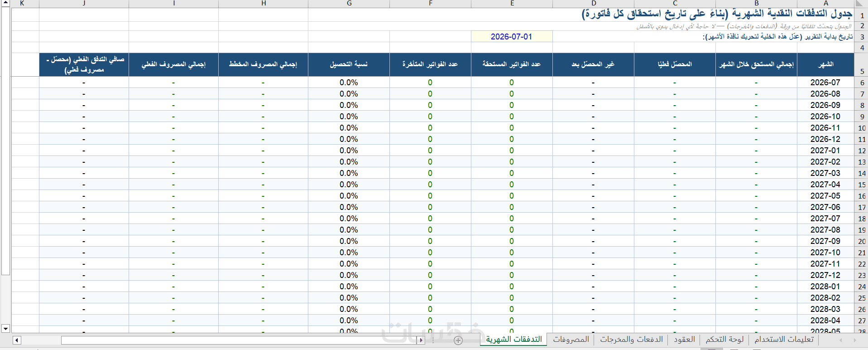Click the عدد الفواتير المستحقة heading cell
Image resolution: width=868 pixels, height=350 pixels.
[512, 64]
